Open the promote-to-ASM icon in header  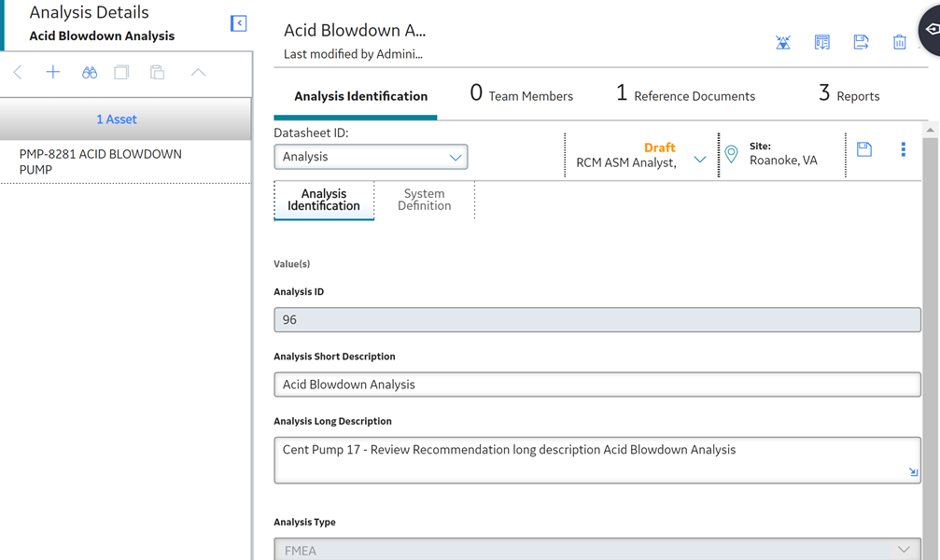(783, 43)
